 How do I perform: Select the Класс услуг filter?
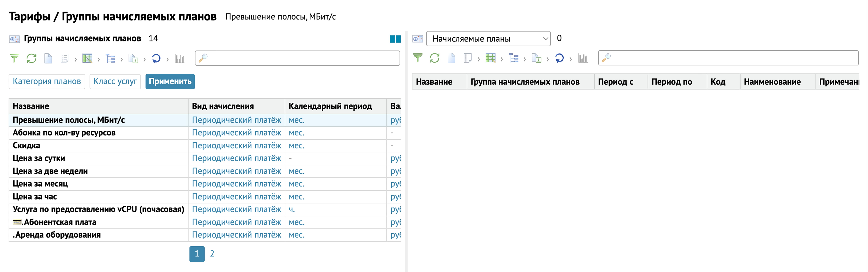(115, 81)
